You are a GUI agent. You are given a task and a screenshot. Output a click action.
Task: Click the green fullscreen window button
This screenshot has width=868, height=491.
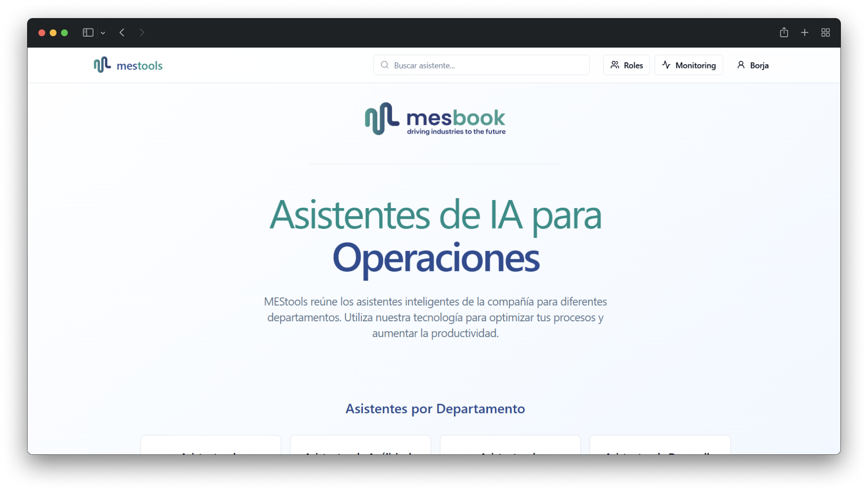coord(65,33)
